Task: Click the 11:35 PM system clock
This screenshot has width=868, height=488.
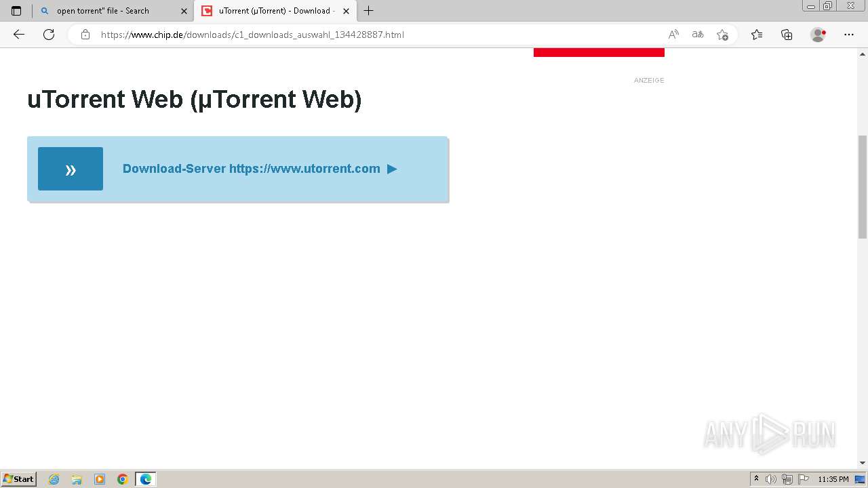Action: (x=833, y=479)
